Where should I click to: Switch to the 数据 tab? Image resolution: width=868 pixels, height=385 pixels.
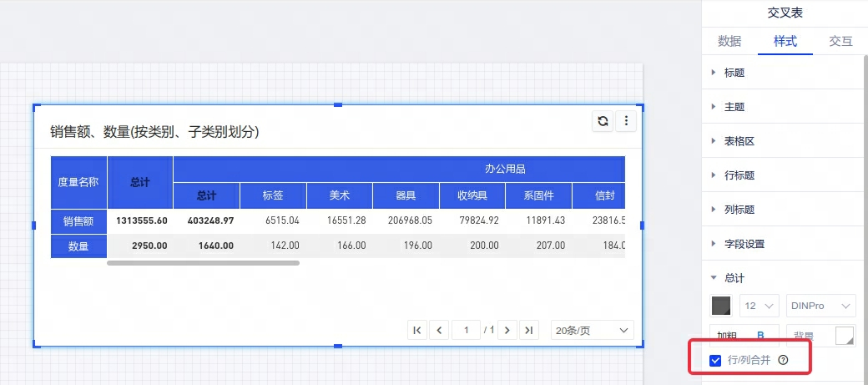click(x=729, y=41)
